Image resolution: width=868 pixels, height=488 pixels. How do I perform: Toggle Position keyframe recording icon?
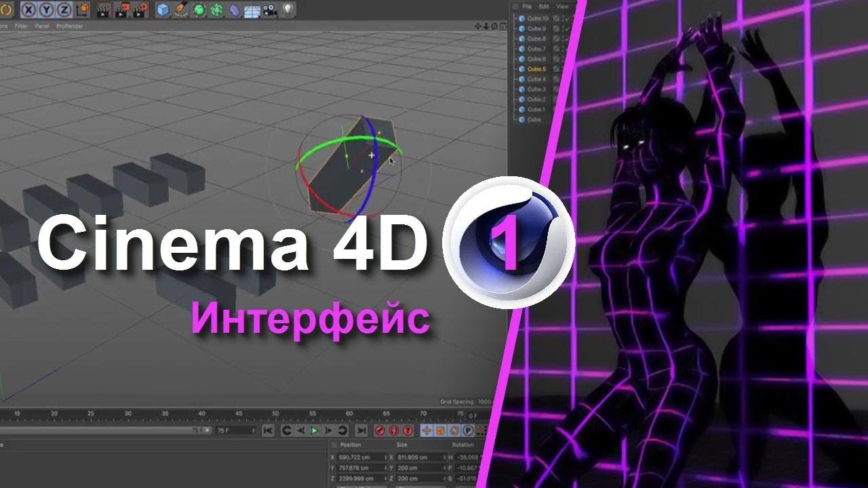[x=427, y=430]
